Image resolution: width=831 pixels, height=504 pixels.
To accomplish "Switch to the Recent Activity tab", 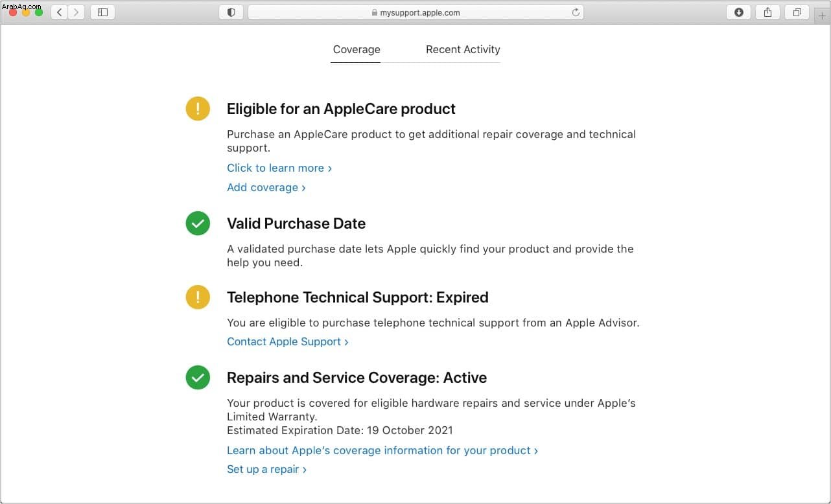I will coord(463,49).
